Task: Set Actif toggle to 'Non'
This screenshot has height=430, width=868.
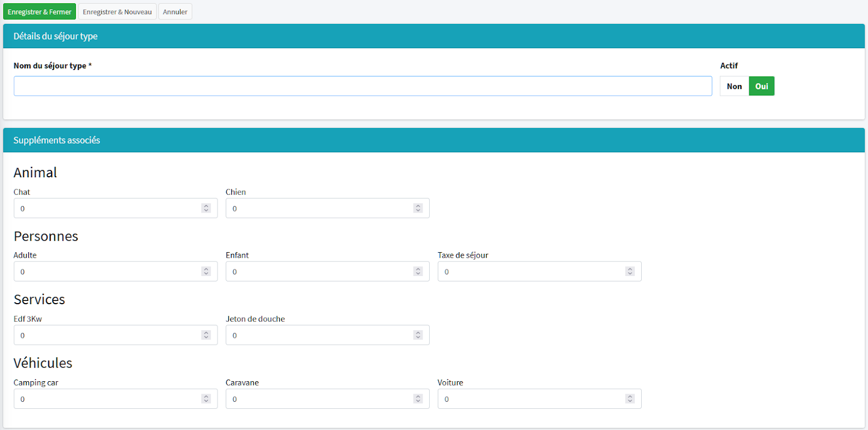Action: coord(734,86)
